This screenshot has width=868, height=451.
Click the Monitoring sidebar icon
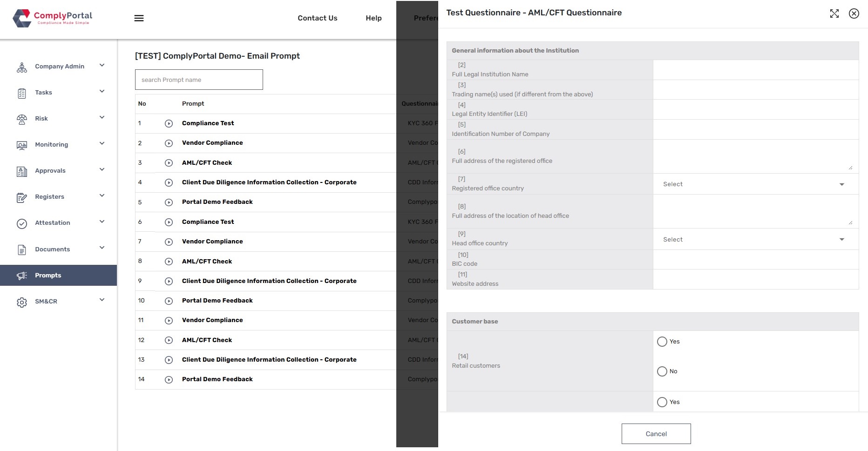(22, 145)
